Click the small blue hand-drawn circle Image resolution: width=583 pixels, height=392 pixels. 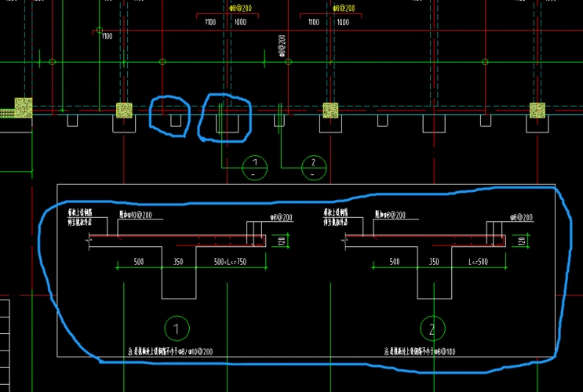(x=169, y=116)
